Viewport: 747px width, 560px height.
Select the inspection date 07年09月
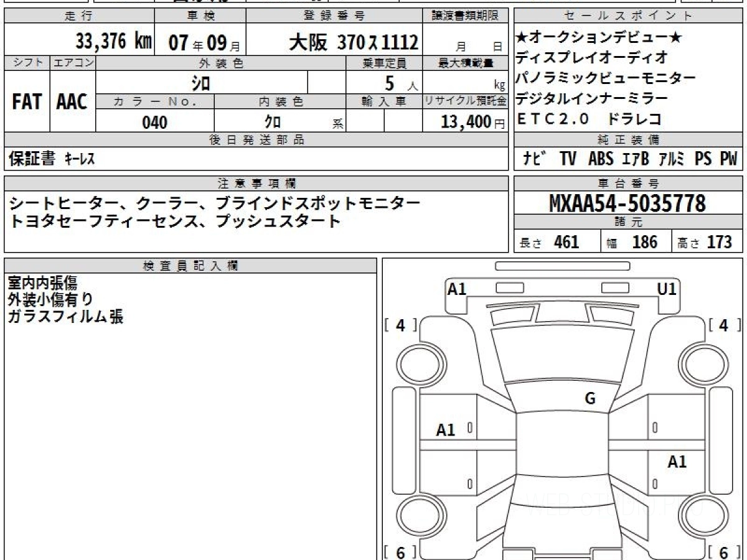point(204,42)
